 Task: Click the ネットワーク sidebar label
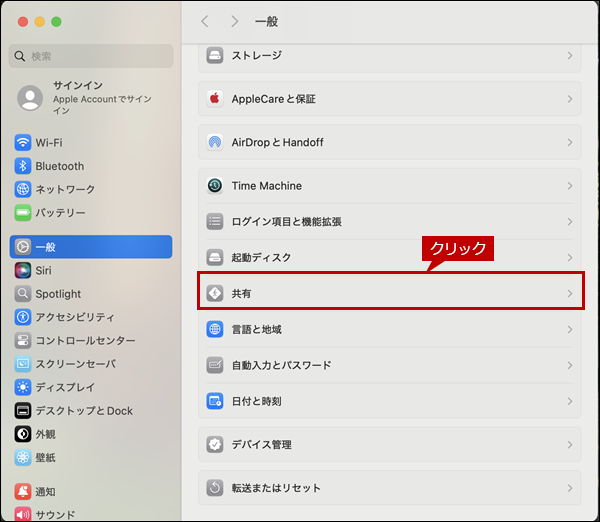point(65,190)
